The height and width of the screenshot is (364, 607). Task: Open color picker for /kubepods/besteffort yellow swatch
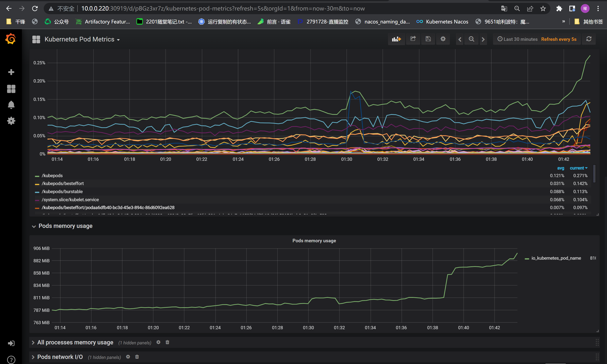pyautogui.click(x=37, y=184)
